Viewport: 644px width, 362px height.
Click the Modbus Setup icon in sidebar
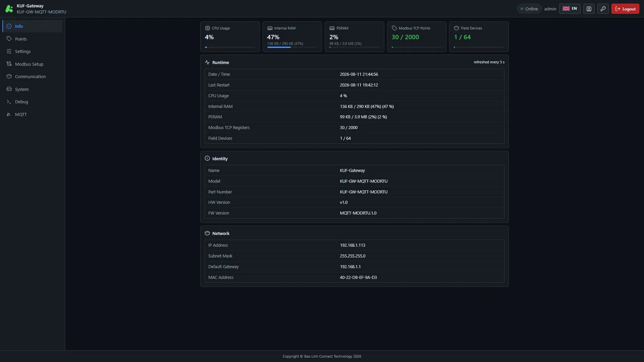click(9, 64)
